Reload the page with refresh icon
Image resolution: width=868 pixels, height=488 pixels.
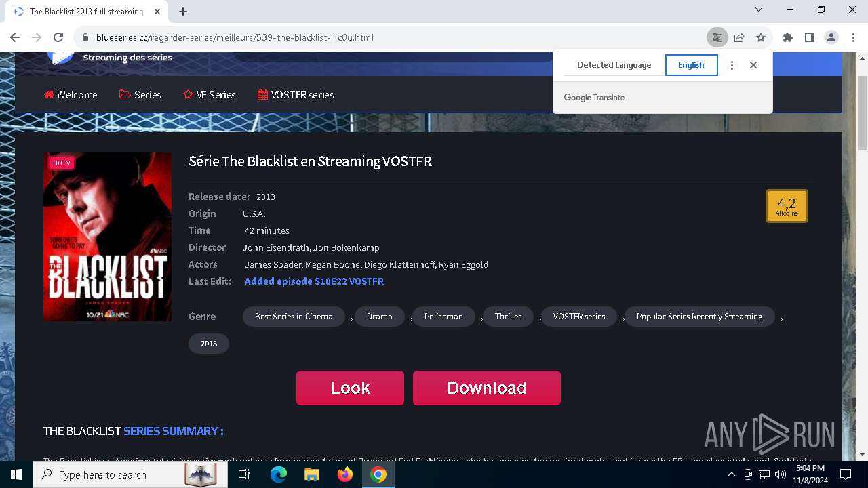(58, 37)
